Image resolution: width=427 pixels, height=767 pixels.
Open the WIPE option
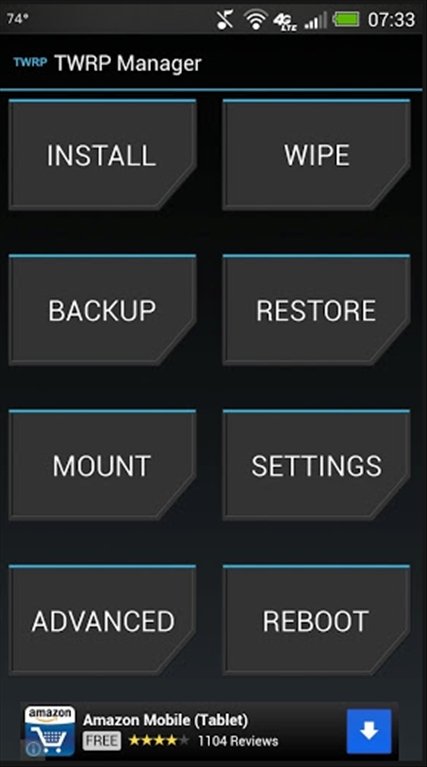pos(316,155)
